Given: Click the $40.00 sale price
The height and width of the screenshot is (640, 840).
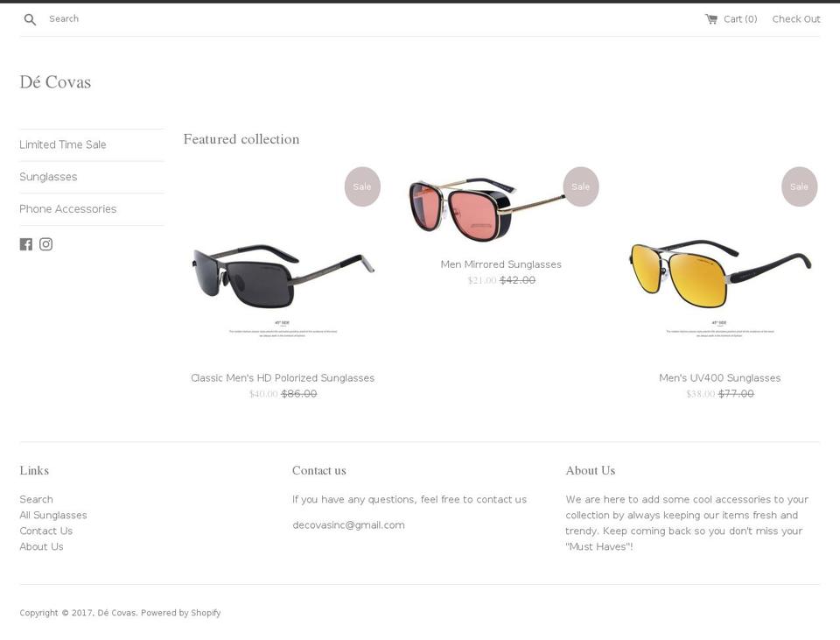Looking at the screenshot, I should (x=263, y=394).
